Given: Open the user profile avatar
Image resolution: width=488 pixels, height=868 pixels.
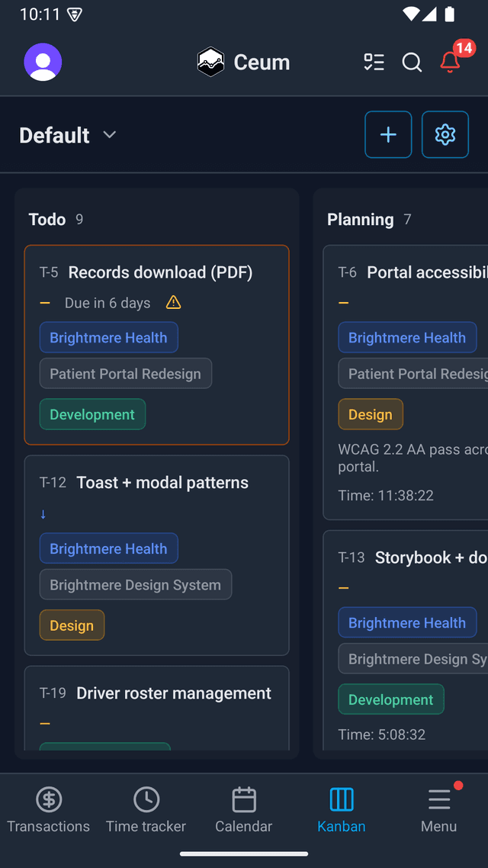Looking at the screenshot, I should pyautogui.click(x=43, y=62).
